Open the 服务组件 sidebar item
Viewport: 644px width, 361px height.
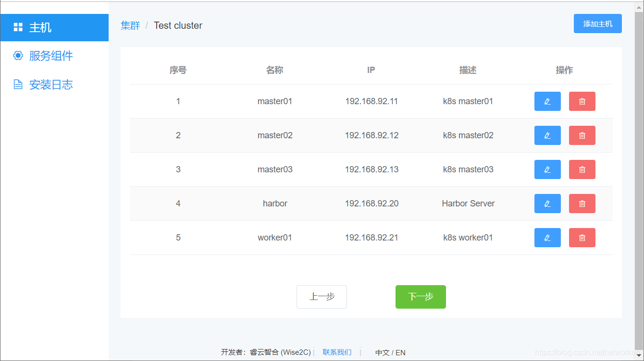[54, 56]
